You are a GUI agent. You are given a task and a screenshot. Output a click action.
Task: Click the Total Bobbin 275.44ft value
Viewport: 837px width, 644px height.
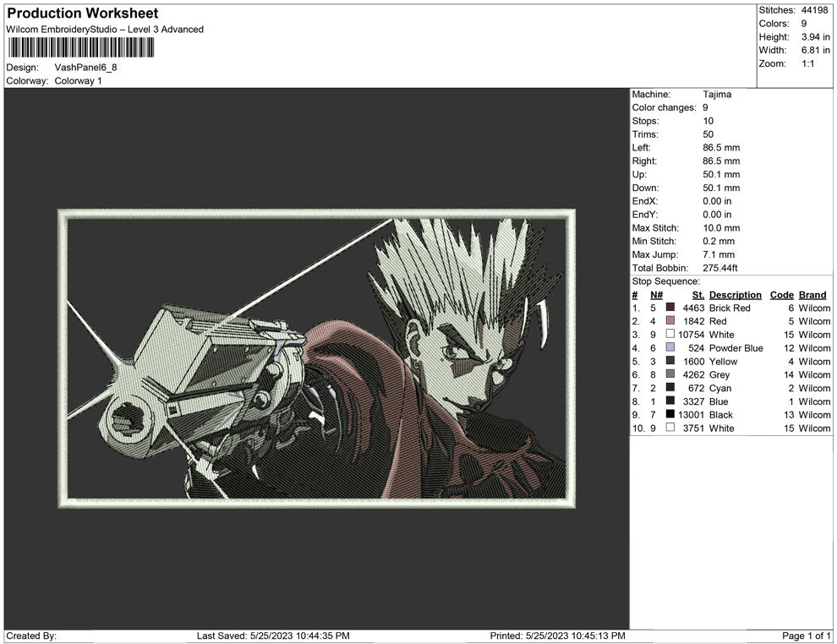tap(722, 267)
